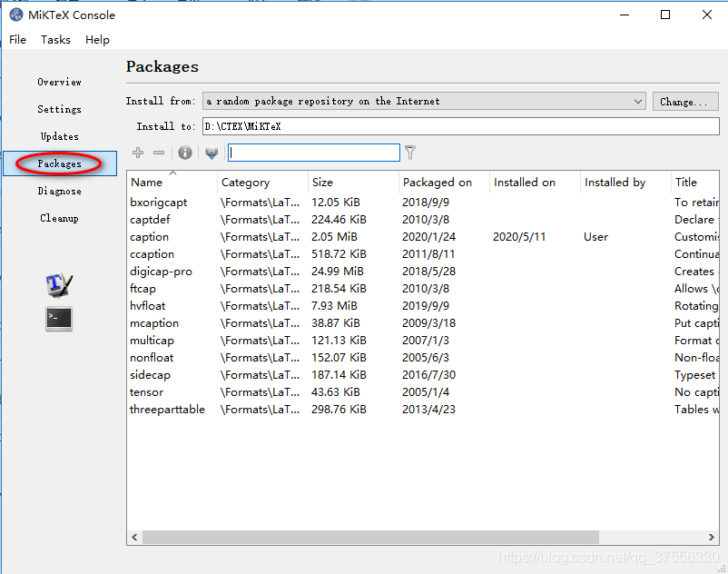Image resolution: width=728 pixels, height=574 pixels.
Task: Click the uninstall package minus icon
Action: (x=159, y=153)
